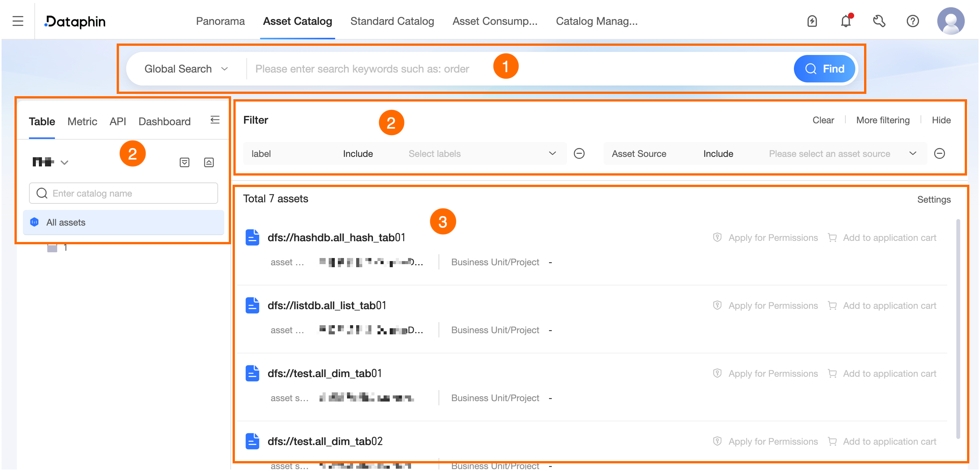The height and width of the screenshot is (471, 980).
Task: Click the file icon for listdb.all_list_tab01
Action: (252, 305)
